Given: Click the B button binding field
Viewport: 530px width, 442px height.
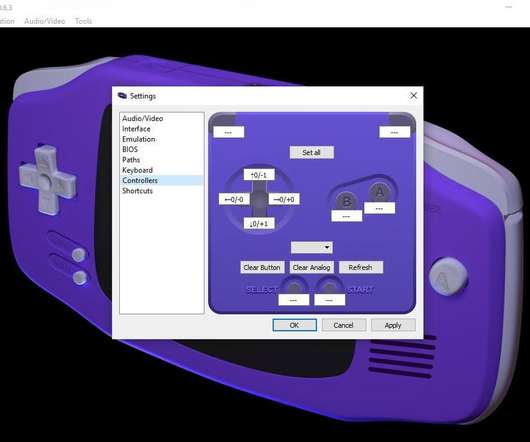Looking at the screenshot, I should [346, 216].
